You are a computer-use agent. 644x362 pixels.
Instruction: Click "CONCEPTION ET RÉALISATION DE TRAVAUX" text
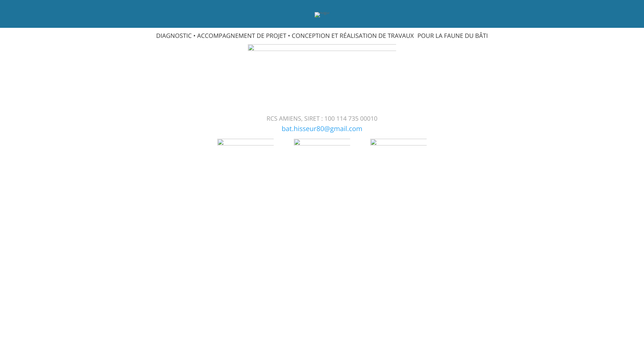pos(353,36)
